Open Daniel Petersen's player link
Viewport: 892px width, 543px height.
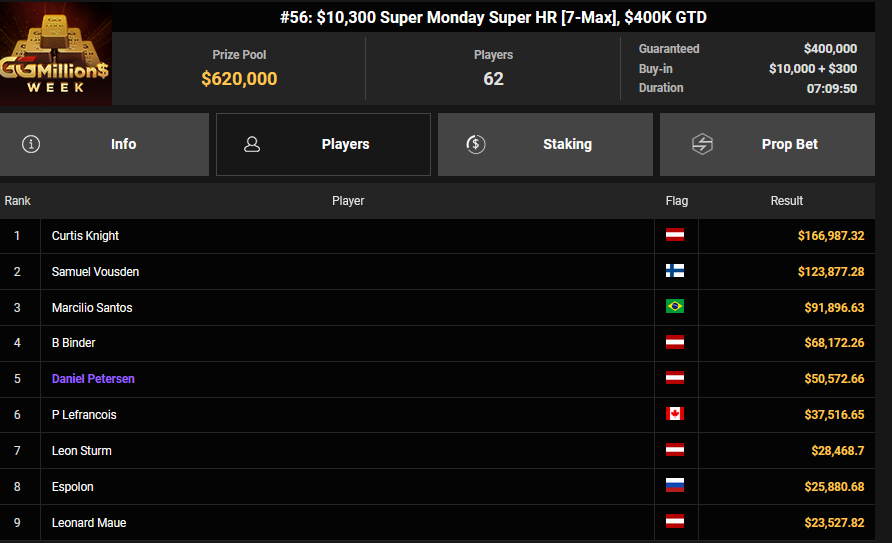[93, 379]
